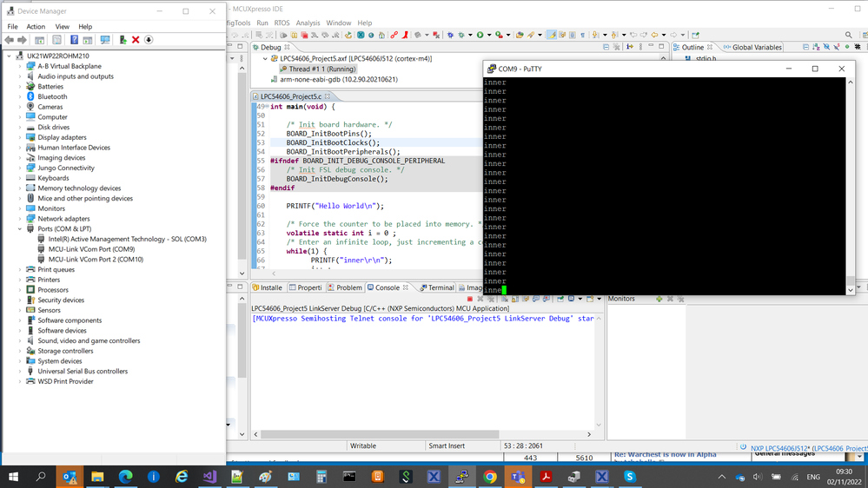The image size is (868, 488).
Task: Click the red Terminate icon in Console view
Action: click(x=469, y=299)
